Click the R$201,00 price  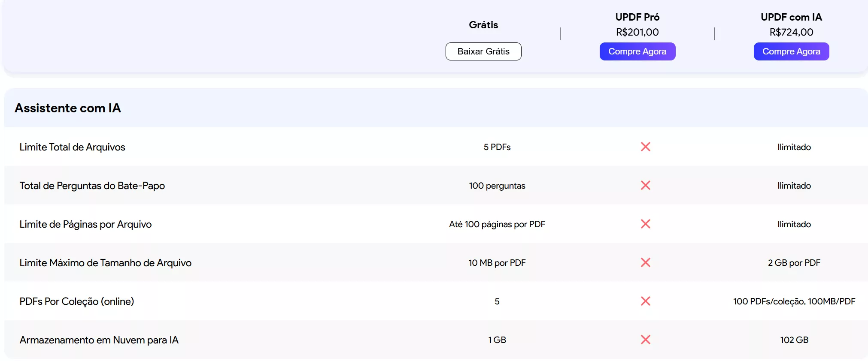(637, 32)
